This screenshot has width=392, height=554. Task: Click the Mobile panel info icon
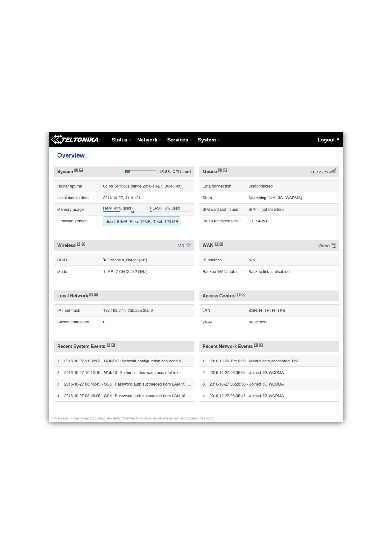(220, 170)
